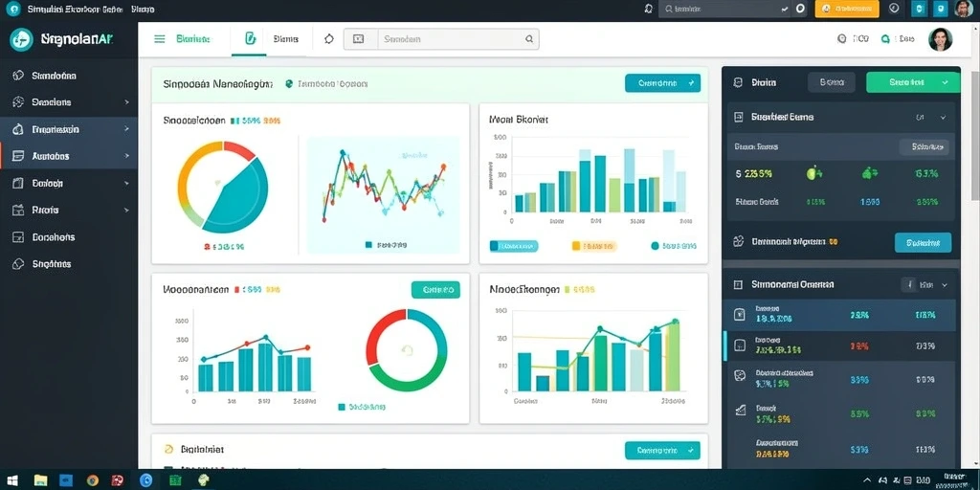The image size is (980, 490).
Task: Expand the chevron on the second sidebar item
Action: [127, 101]
